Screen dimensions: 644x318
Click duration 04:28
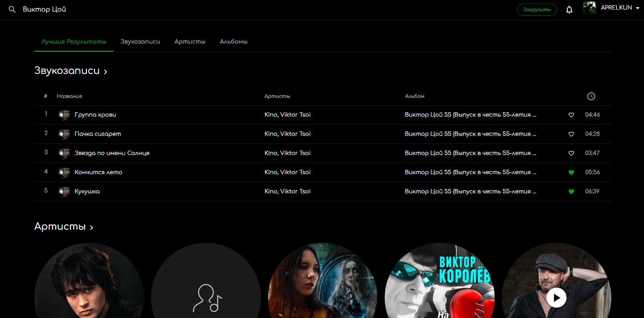(592, 134)
